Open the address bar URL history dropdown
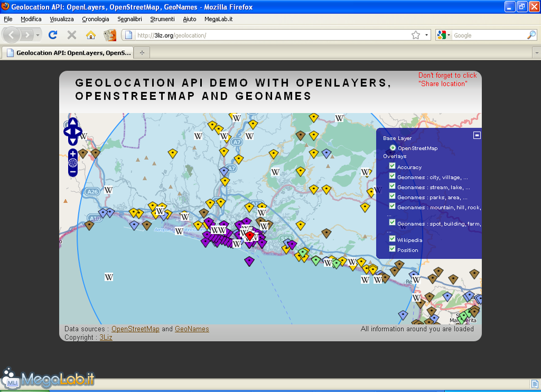This screenshot has height=392, width=541. coord(426,35)
